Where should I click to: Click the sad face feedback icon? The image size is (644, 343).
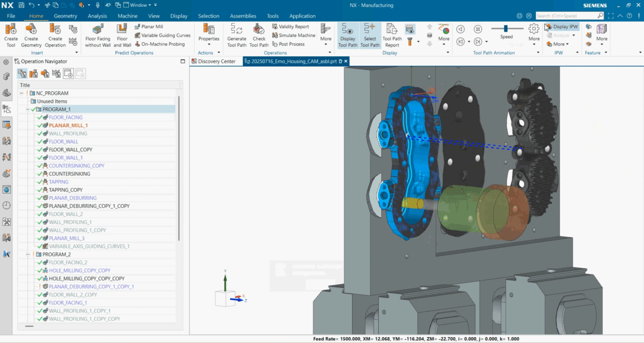pos(529,16)
